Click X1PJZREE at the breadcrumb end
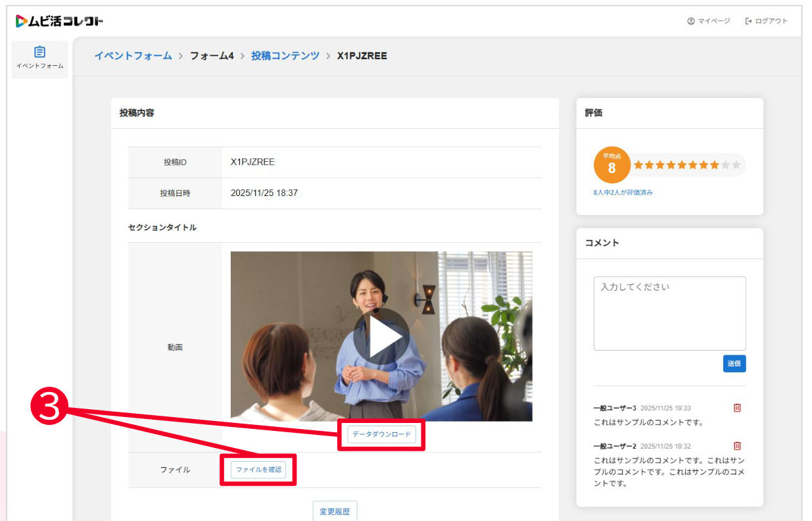The height and width of the screenshot is (521, 812). (362, 56)
